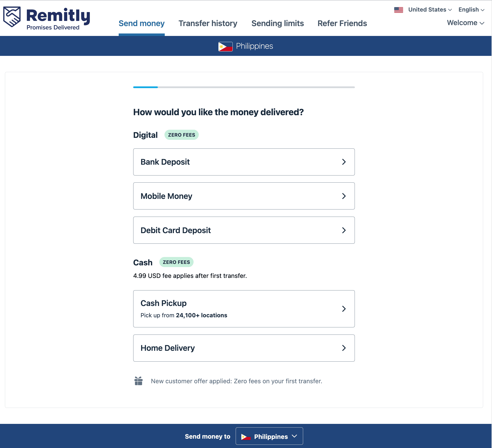492x448 pixels.
Task: Select Mobile Money delivery option
Action: (x=244, y=196)
